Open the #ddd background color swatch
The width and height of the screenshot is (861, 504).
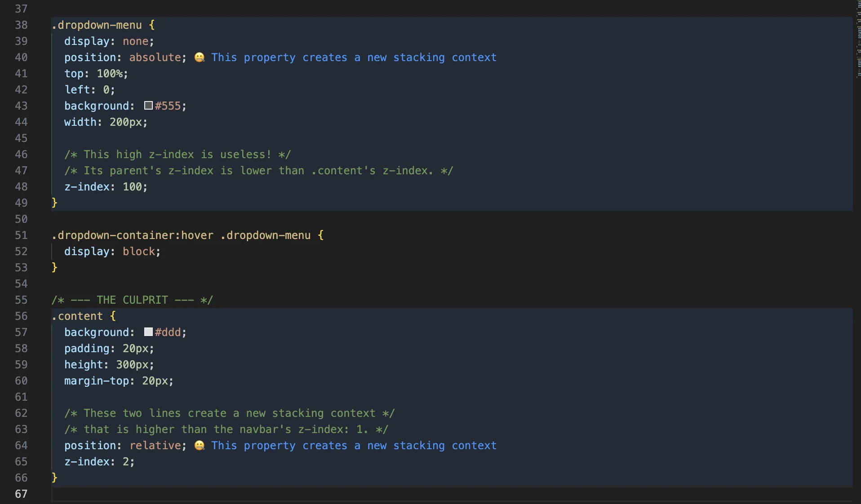pos(148,332)
